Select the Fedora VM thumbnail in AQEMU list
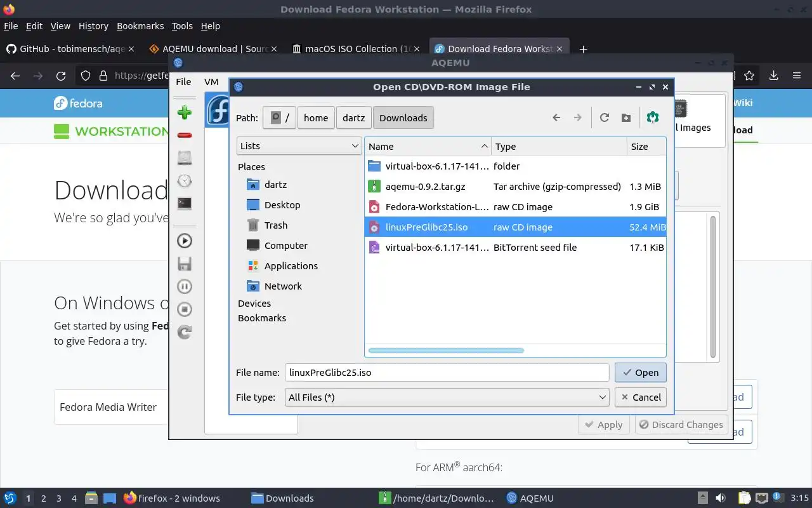Image resolution: width=812 pixels, height=508 pixels. pos(218,109)
